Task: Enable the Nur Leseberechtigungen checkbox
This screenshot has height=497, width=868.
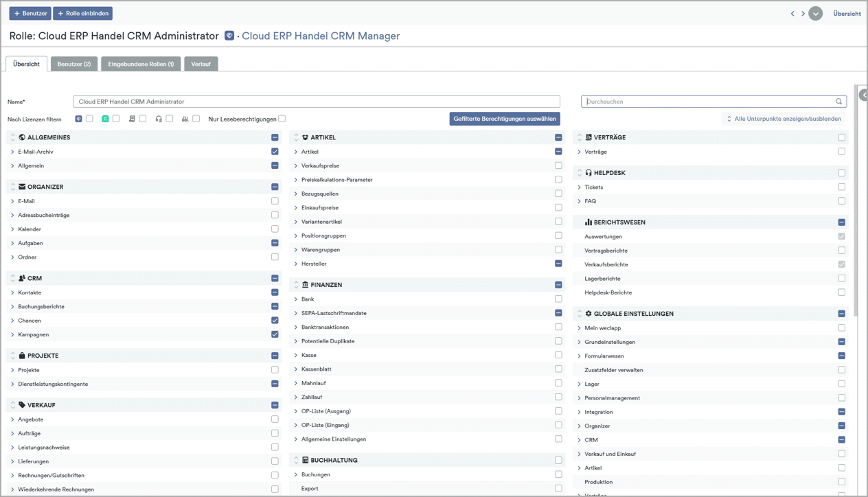Action: point(282,119)
